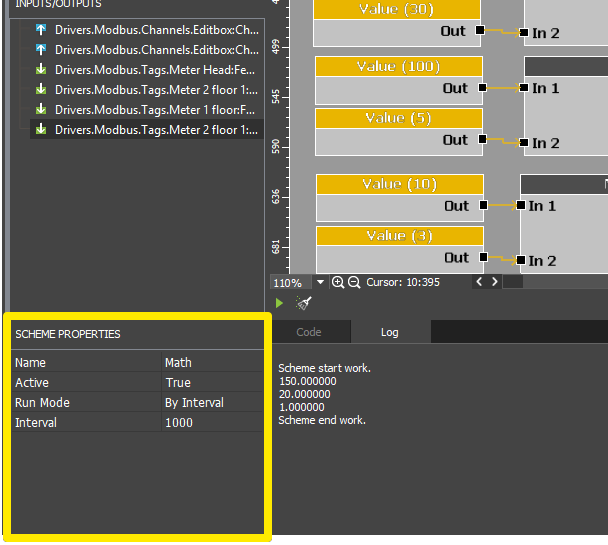Switch to the Code tab
Image resolution: width=608 pixels, height=545 pixels.
tap(309, 332)
